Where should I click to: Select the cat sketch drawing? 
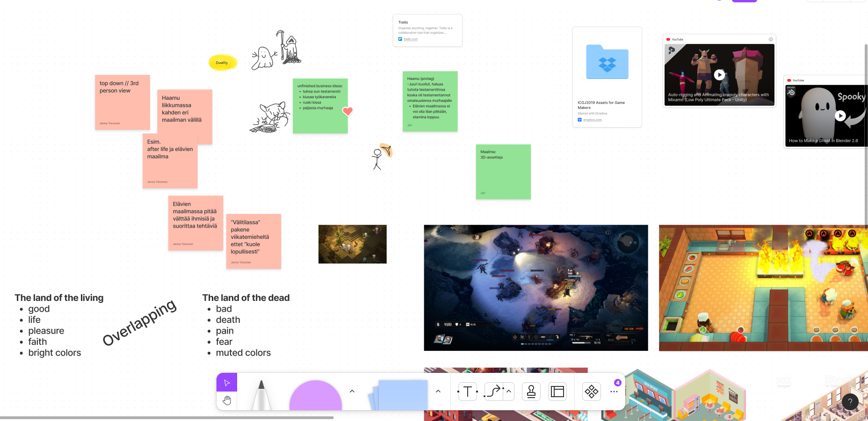(x=270, y=118)
